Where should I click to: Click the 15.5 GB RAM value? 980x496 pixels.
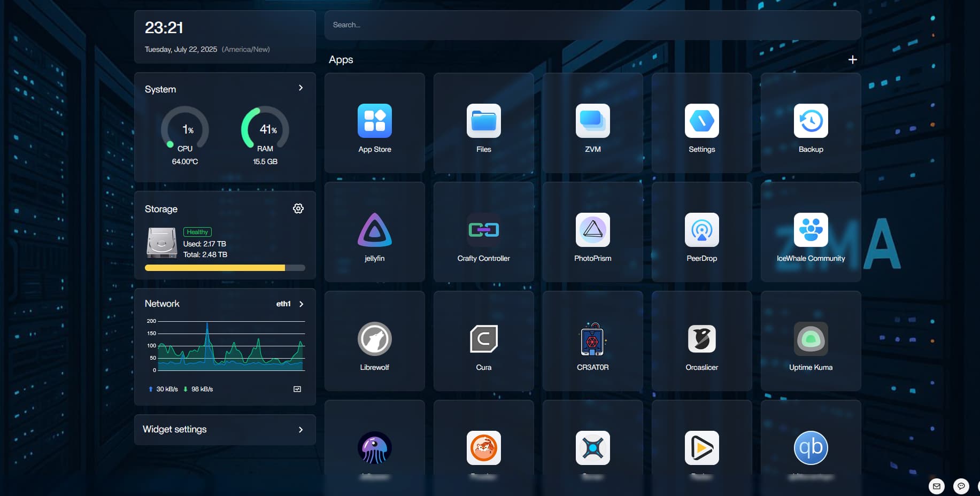265,161
